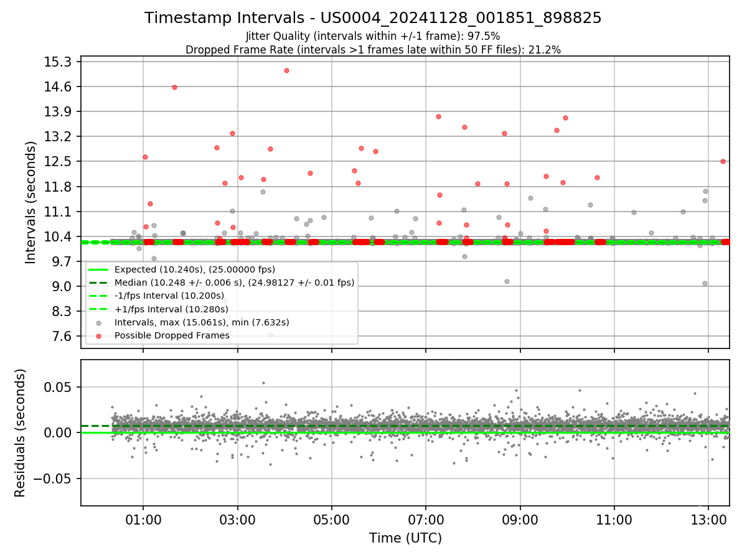Click the red dot marker beside "Possible Dropped Frames"

[98, 335]
